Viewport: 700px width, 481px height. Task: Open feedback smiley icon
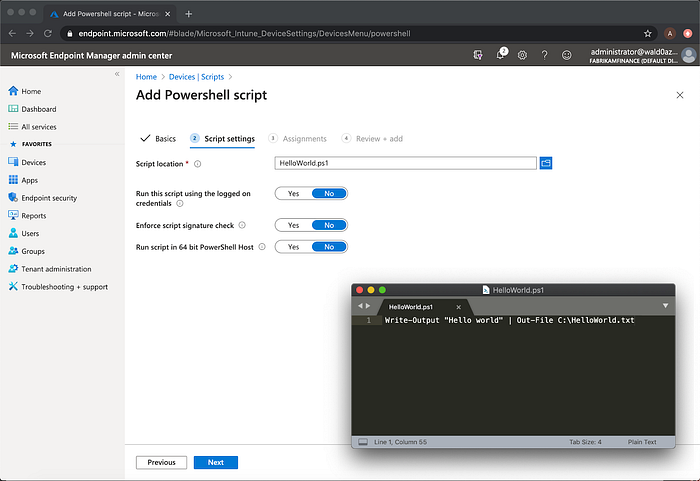point(566,55)
